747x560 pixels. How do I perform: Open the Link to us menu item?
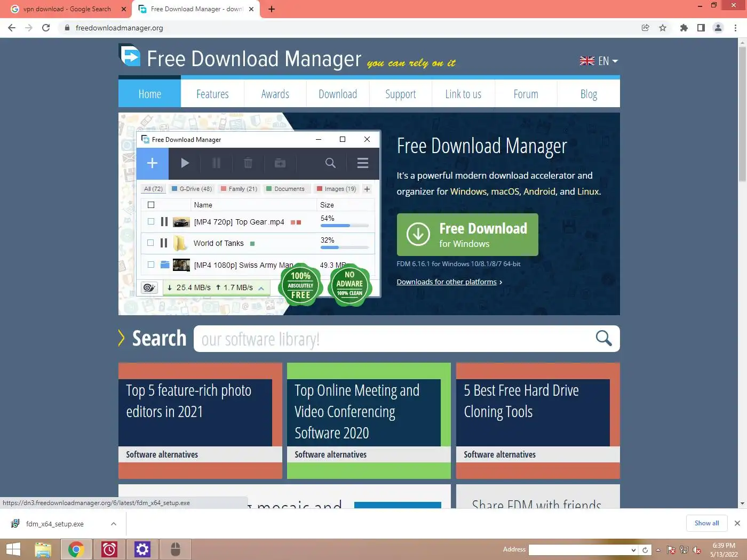point(463,94)
